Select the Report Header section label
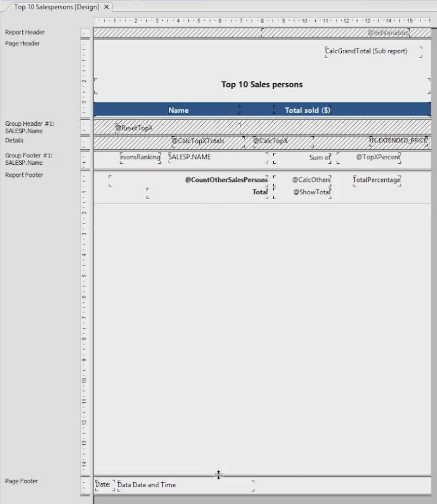The image size is (437, 504). 25,33
